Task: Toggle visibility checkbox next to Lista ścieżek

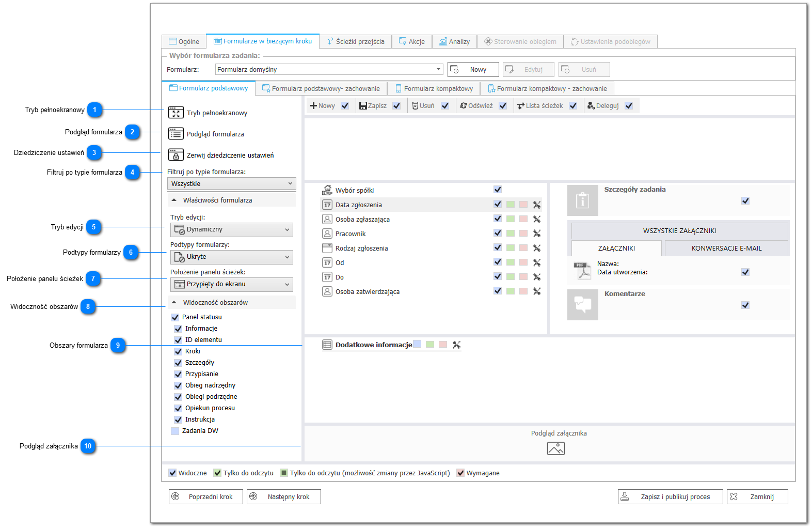Action: 573,105
